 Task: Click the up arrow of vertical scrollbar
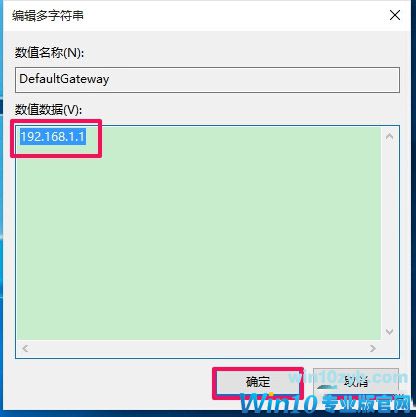click(389, 137)
